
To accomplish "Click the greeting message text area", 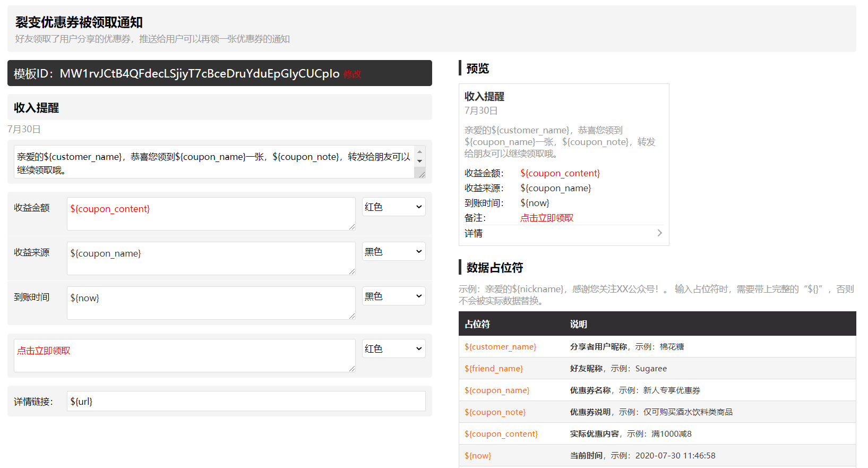I will click(x=214, y=162).
